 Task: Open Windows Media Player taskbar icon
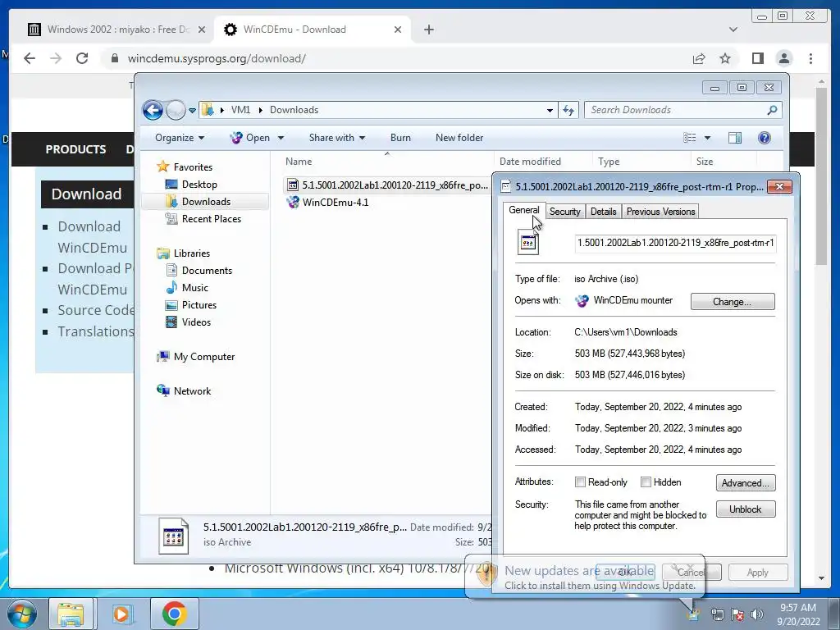121,614
